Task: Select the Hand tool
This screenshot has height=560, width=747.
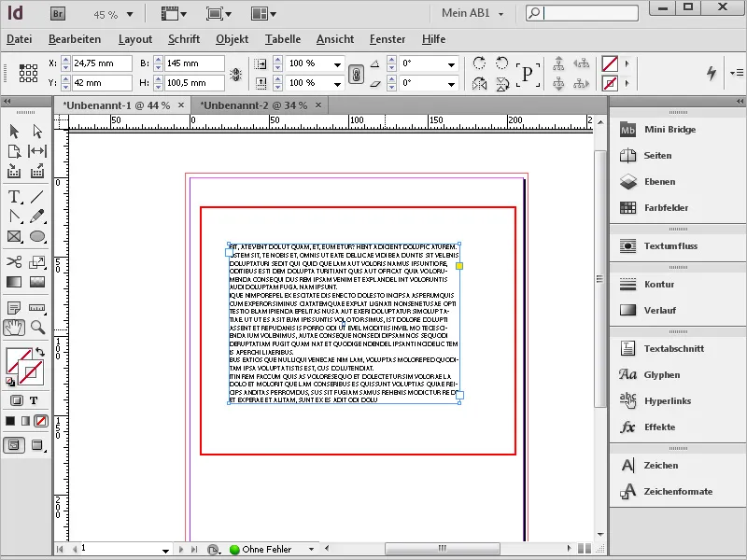Action: (13, 327)
